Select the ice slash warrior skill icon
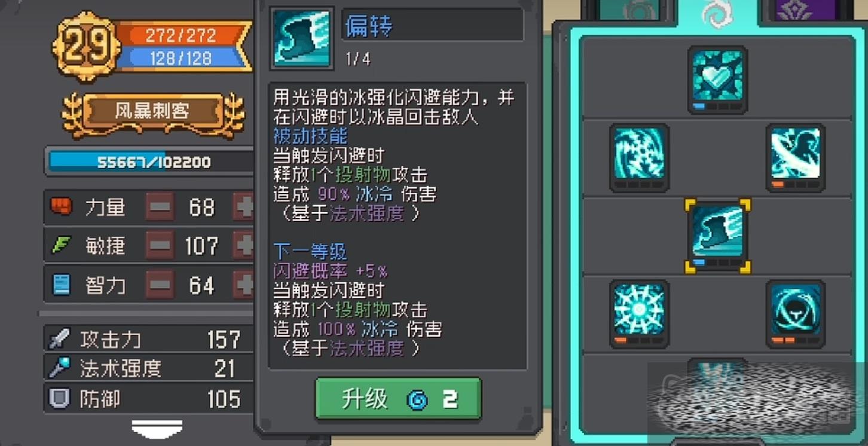 point(796,158)
